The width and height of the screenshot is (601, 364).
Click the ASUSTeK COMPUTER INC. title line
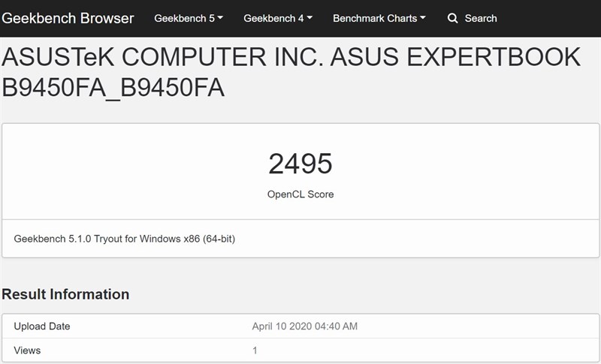click(x=291, y=57)
